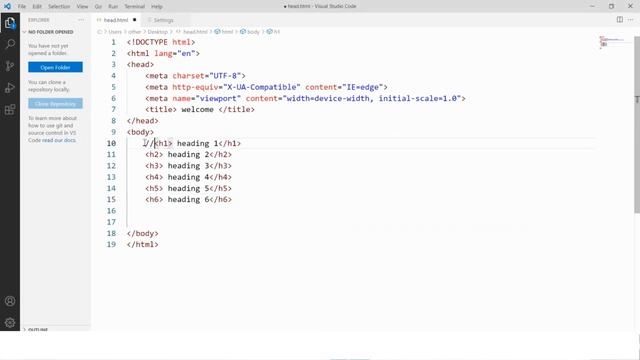Switch to the Settings editor tab
Viewport: 640px width, 360px height.
pos(164,20)
